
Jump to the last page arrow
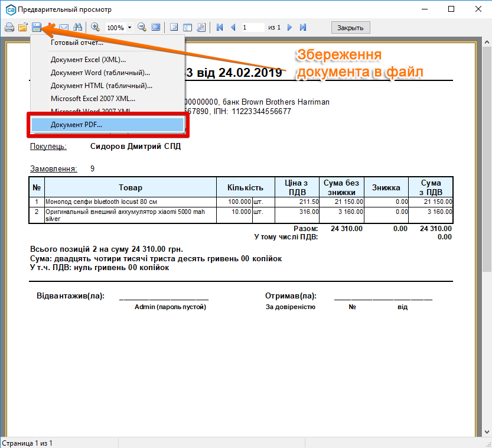pyautogui.click(x=303, y=28)
